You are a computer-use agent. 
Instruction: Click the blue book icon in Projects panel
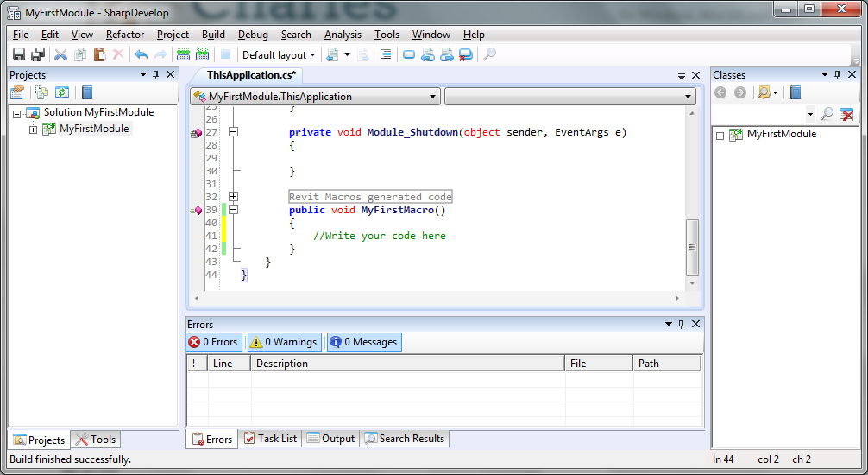click(x=87, y=92)
